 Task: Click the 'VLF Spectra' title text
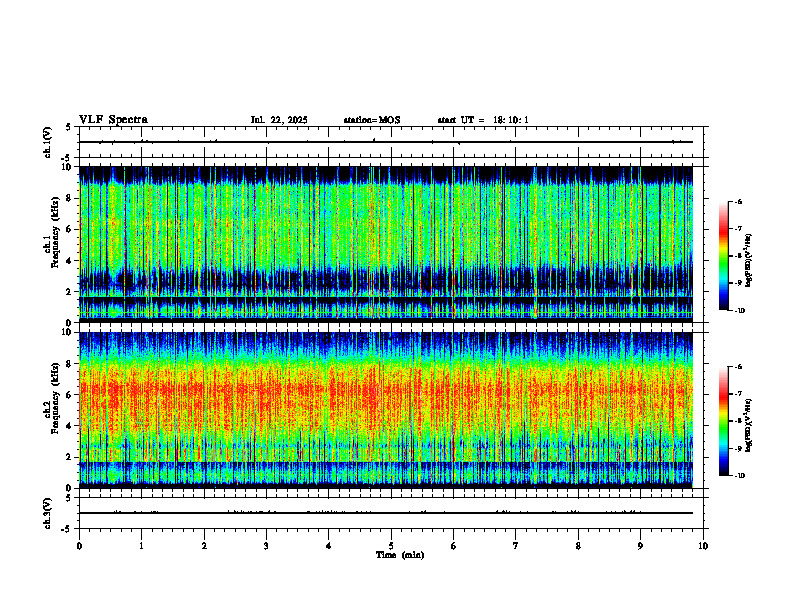click(x=113, y=120)
